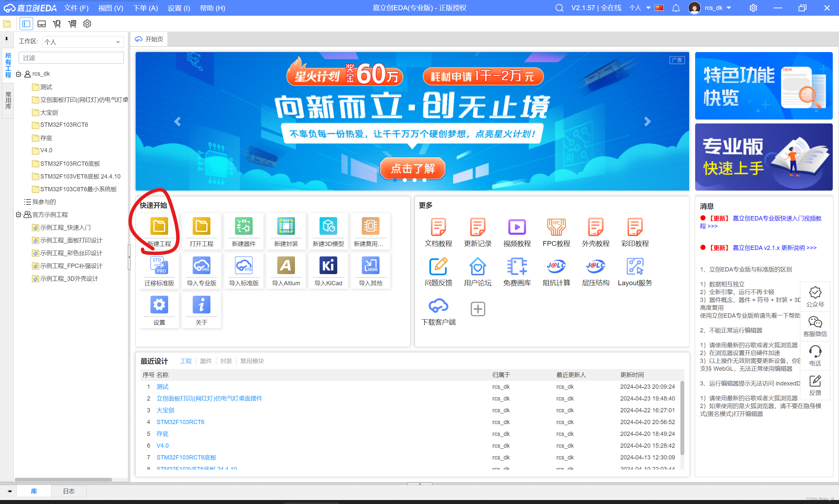Image resolution: width=839 pixels, height=504 pixels.
Task: Open the Impedance Calculator (阻抗计算) icon
Action: pyautogui.click(x=556, y=267)
